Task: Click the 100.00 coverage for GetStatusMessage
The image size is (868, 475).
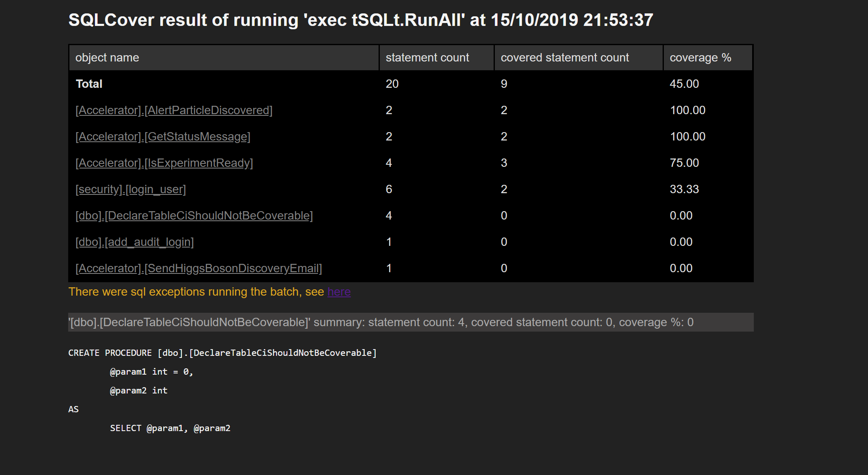Action: click(x=688, y=137)
